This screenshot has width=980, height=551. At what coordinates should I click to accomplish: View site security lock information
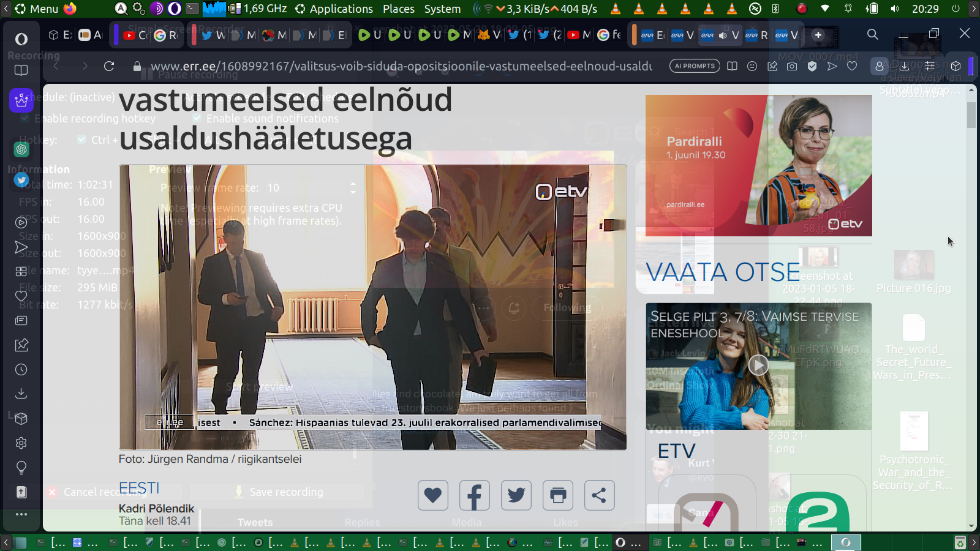coord(137,66)
